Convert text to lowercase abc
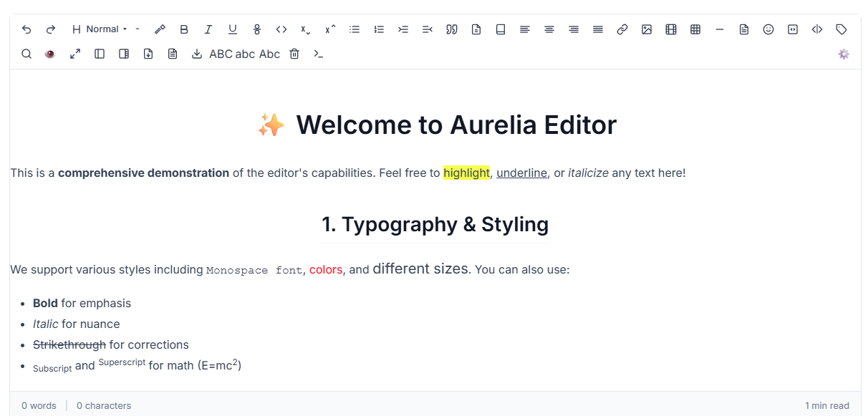Viewport: 868px width, 416px height. [245, 54]
